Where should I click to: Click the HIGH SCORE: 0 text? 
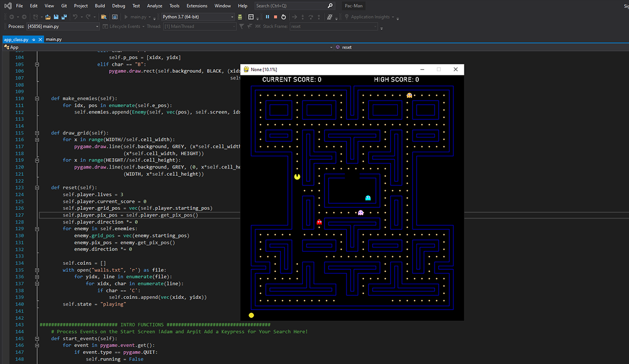click(x=396, y=80)
